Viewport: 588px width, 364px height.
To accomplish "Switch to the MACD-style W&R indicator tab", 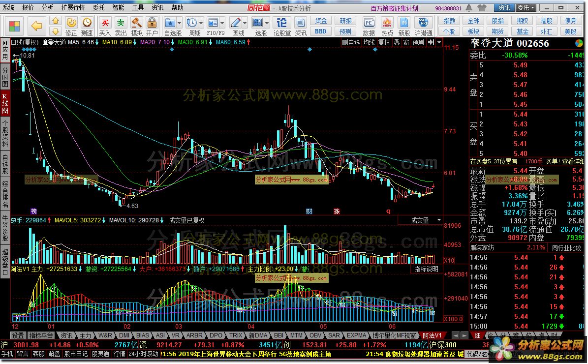I will click(x=105, y=335).
